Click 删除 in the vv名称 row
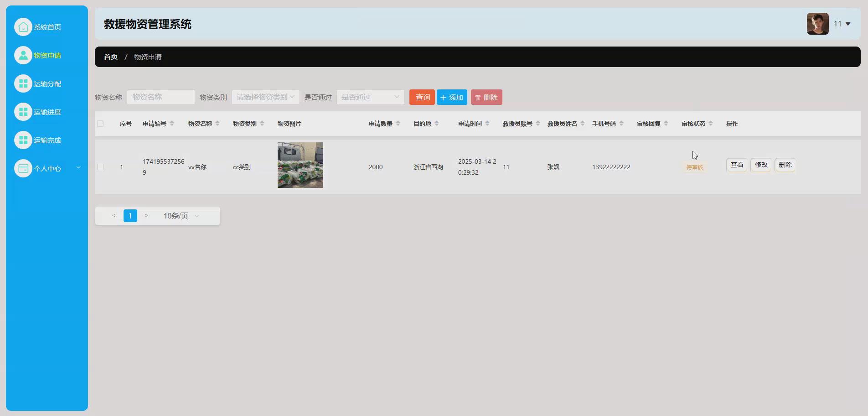The height and width of the screenshot is (416, 868). point(785,165)
